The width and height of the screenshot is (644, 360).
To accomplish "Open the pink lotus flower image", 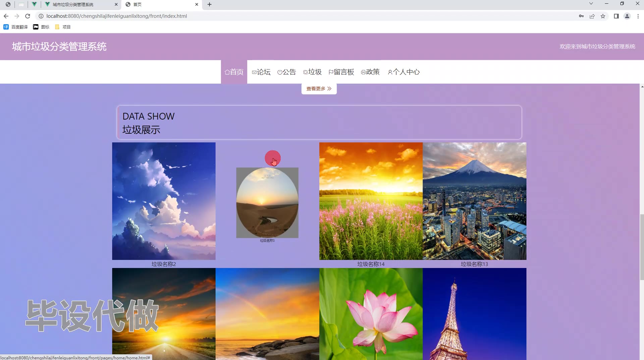I will point(371,314).
